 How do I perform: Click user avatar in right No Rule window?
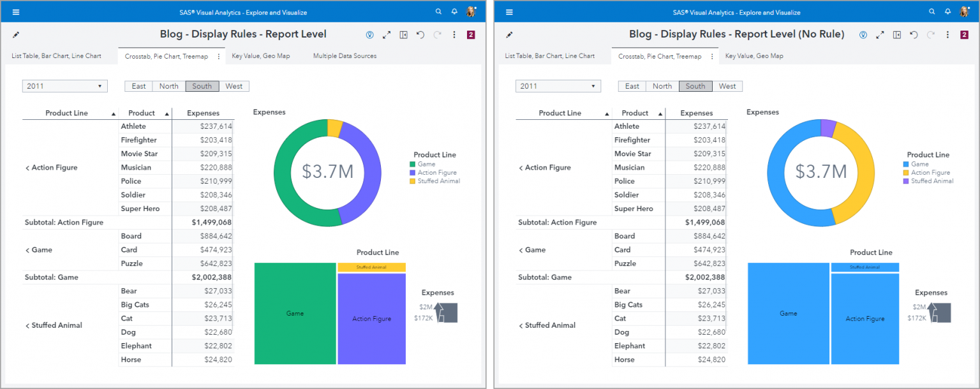[x=964, y=11]
